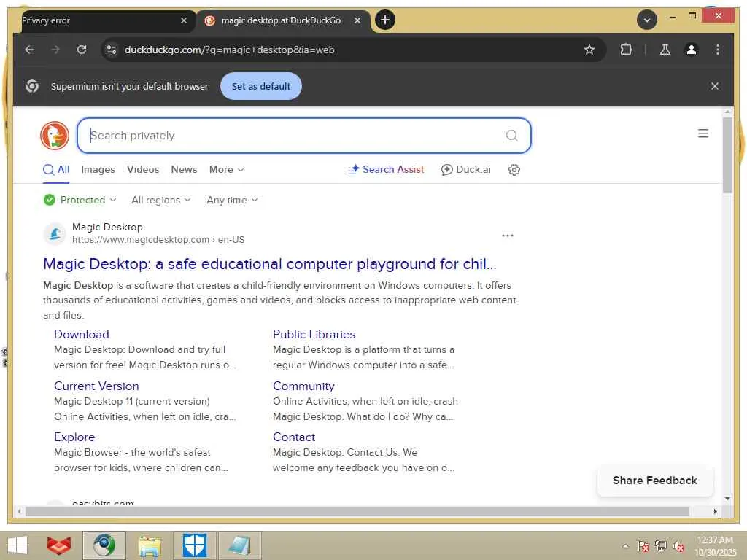The height and width of the screenshot is (560, 747).
Task: Open the browser three-dot menu
Action: click(x=718, y=50)
